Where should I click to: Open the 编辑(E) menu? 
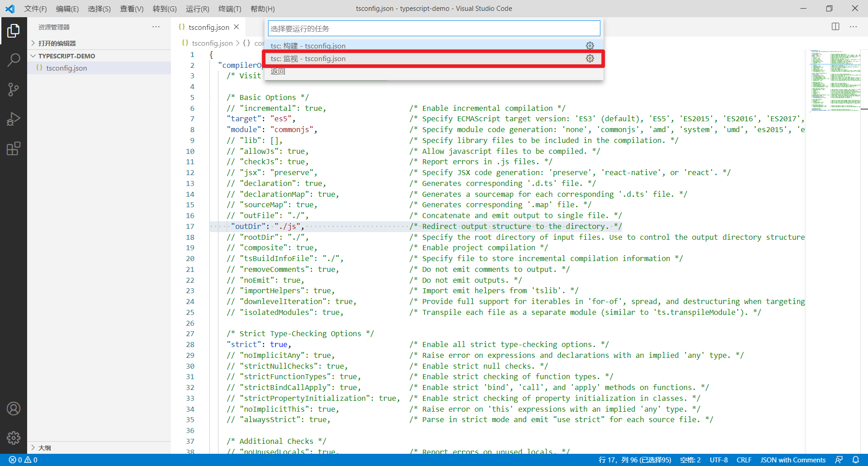[67, 9]
